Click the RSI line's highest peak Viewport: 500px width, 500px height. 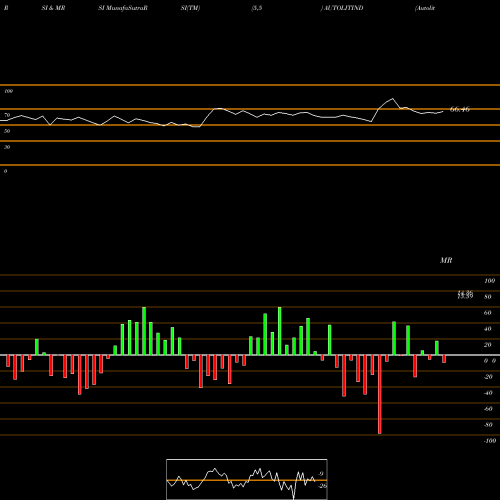393,99
